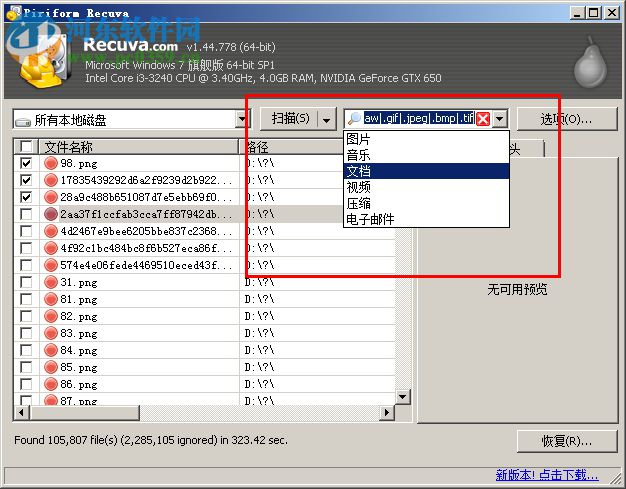Screen dimensions: 626x489
Task: Check the 2aa37f1ccfab3cca7ff87942db file checkbox
Action: tap(26, 214)
